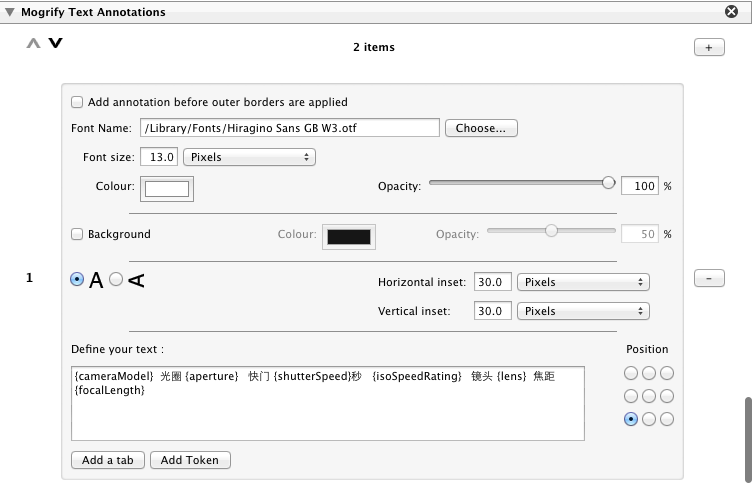Screen dimensions: 754x489
Task: Close the Mogrify Text Annotations panel
Action: (x=731, y=12)
